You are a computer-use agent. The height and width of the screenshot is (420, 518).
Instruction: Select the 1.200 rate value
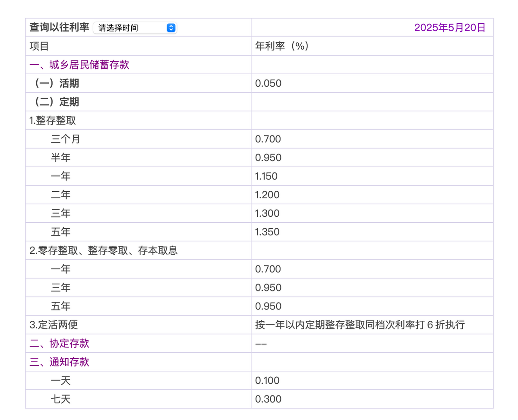pyautogui.click(x=267, y=195)
